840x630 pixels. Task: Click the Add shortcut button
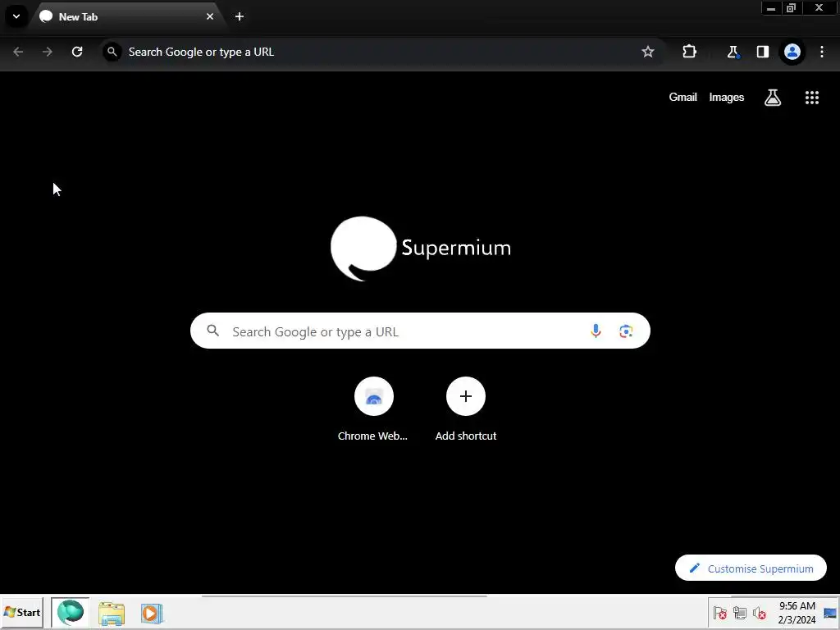[466, 410]
